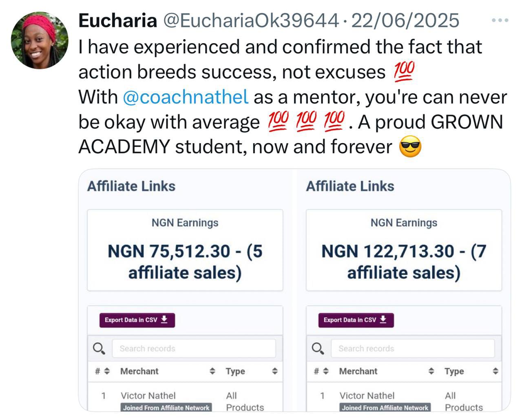The image size is (522, 420).
Task: Focus the right Search records field
Action: (x=413, y=349)
